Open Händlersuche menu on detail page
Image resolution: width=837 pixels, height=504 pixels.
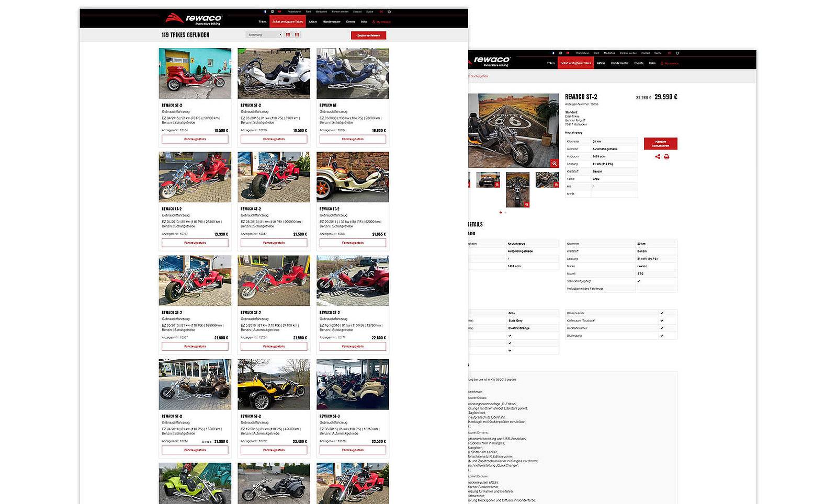click(x=619, y=63)
